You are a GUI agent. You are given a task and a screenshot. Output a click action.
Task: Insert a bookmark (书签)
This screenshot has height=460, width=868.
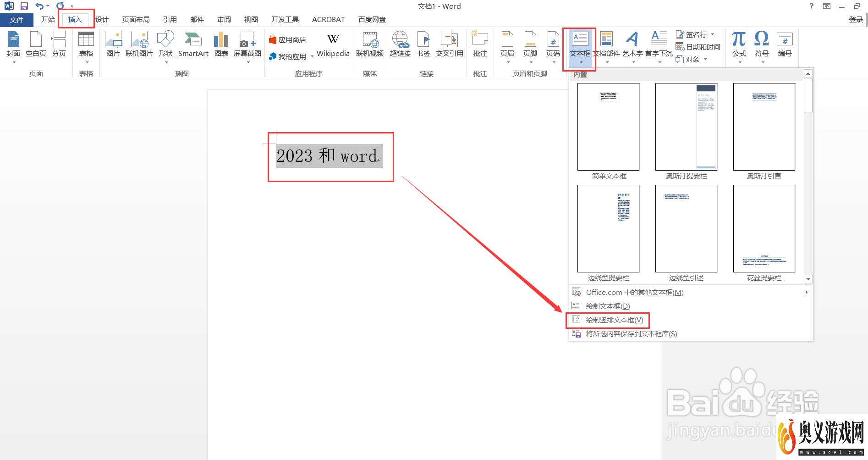pyautogui.click(x=423, y=45)
